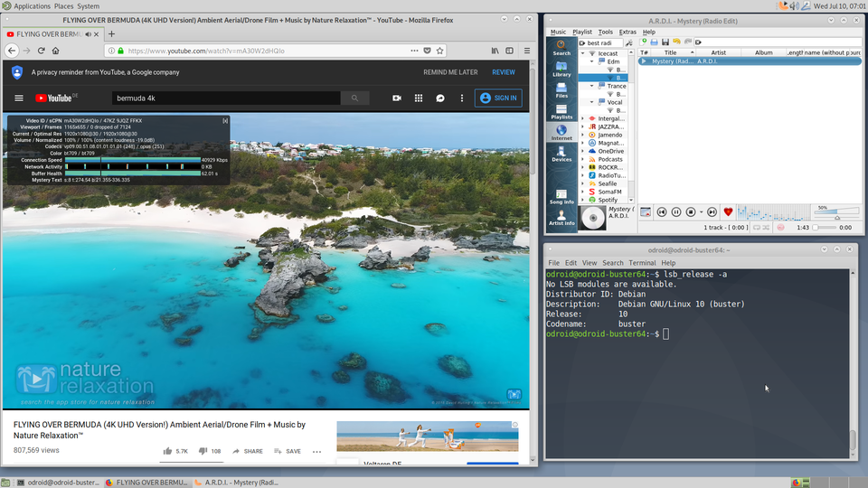Screen dimensions: 868x488
Task: Click the save playlist floppy icon
Action: (x=665, y=42)
